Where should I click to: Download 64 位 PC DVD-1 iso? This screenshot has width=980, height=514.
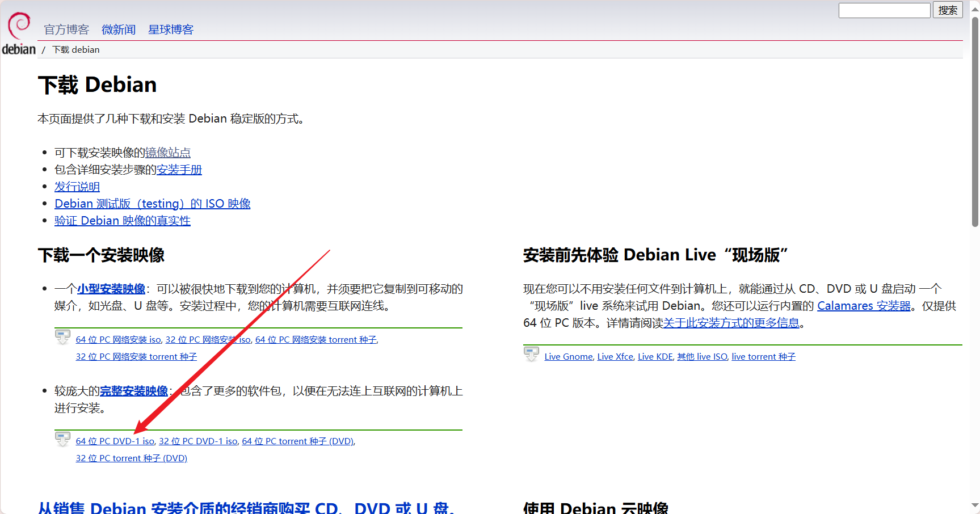coord(115,441)
